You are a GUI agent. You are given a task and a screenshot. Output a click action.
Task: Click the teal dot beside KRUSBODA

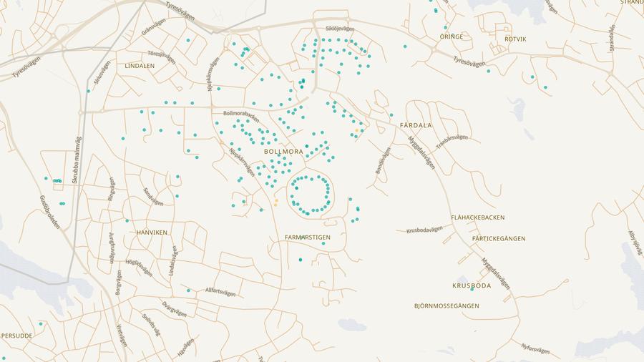(x=472, y=290)
